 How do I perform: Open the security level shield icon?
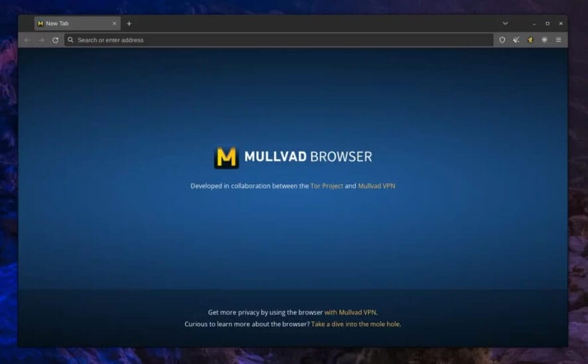click(x=502, y=40)
